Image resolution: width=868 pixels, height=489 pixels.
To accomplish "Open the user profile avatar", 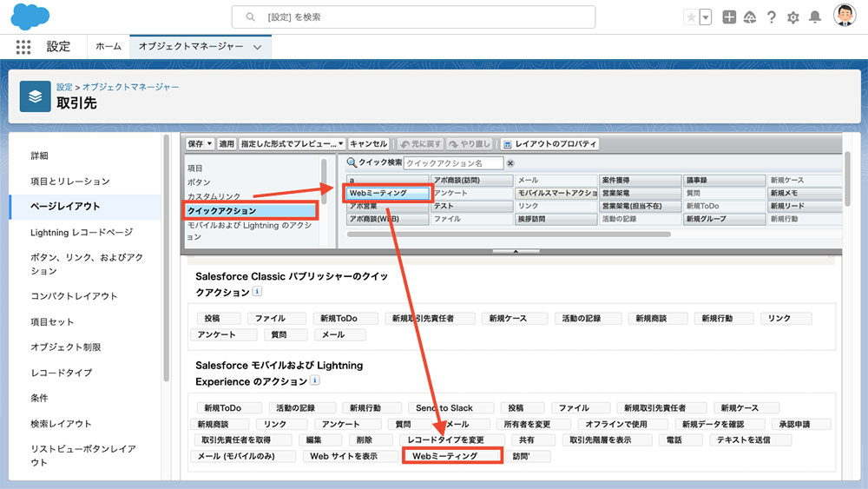I will (x=845, y=15).
